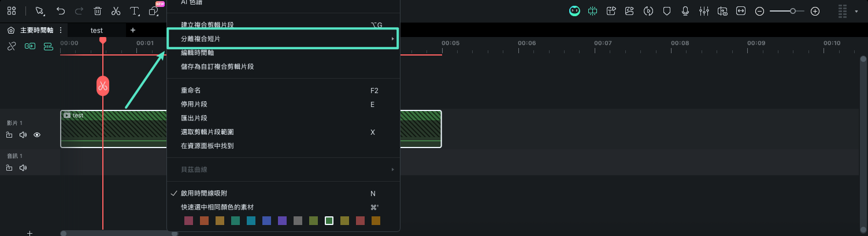
Task: Click the trash delete icon
Action: (98, 11)
